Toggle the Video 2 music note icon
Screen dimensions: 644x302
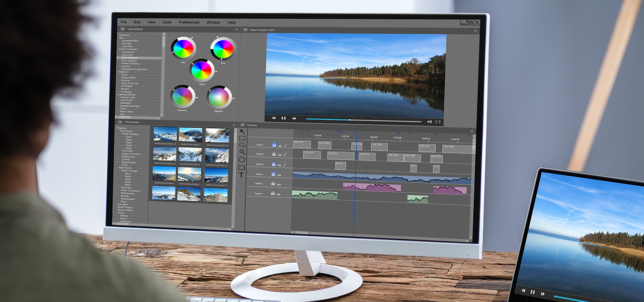pyautogui.click(x=285, y=155)
